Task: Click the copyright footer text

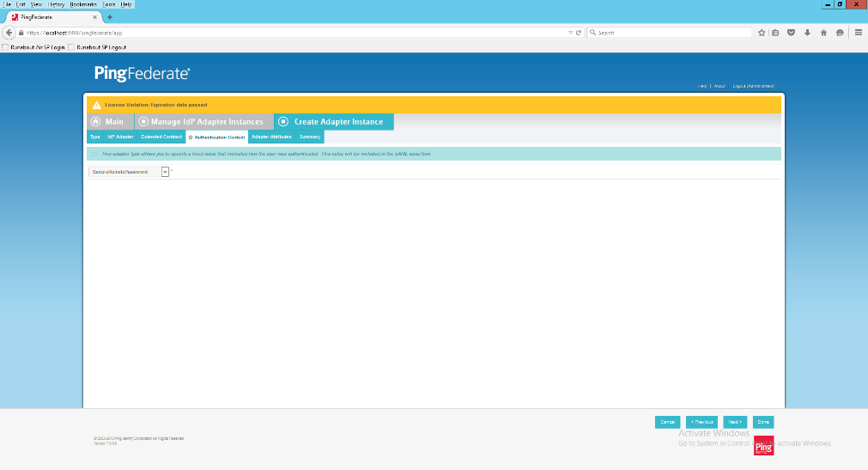Action: [x=138, y=438]
